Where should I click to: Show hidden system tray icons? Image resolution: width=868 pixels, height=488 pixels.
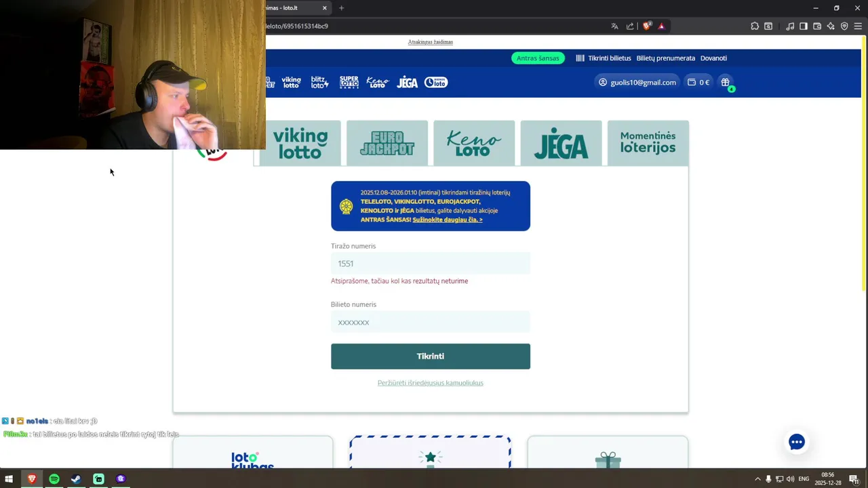(x=757, y=479)
